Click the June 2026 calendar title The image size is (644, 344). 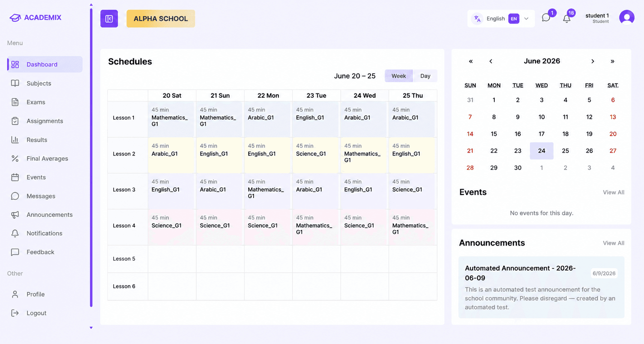click(x=542, y=61)
